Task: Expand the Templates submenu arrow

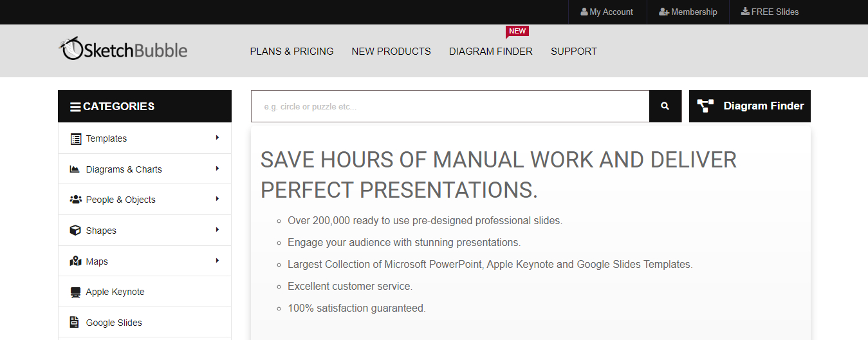Action: 217,138
